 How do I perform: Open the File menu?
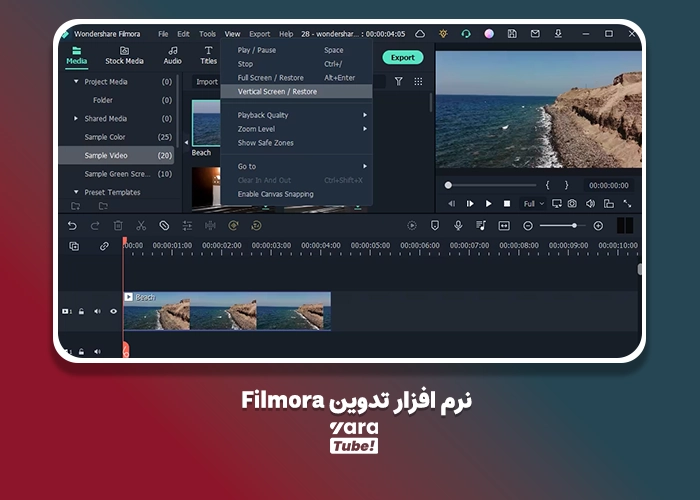[163, 34]
